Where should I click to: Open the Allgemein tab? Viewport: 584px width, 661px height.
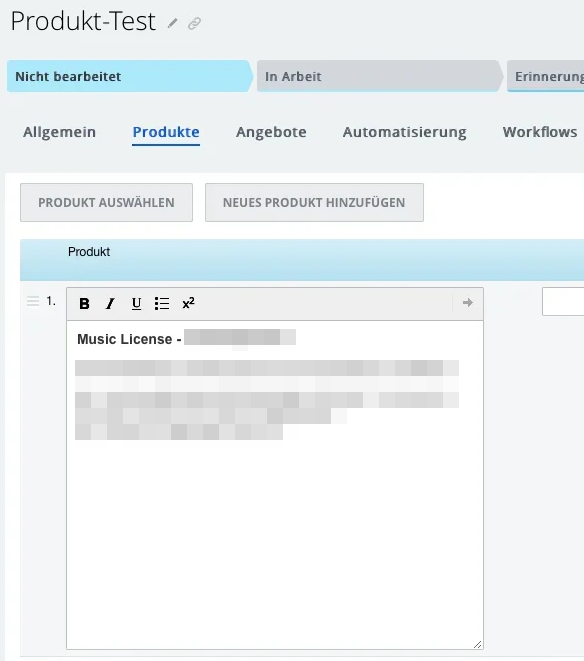59,132
